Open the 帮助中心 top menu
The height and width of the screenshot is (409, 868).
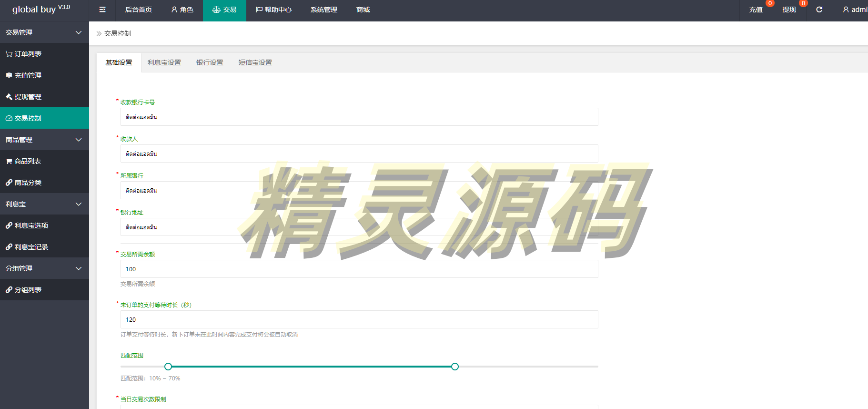point(273,10)
